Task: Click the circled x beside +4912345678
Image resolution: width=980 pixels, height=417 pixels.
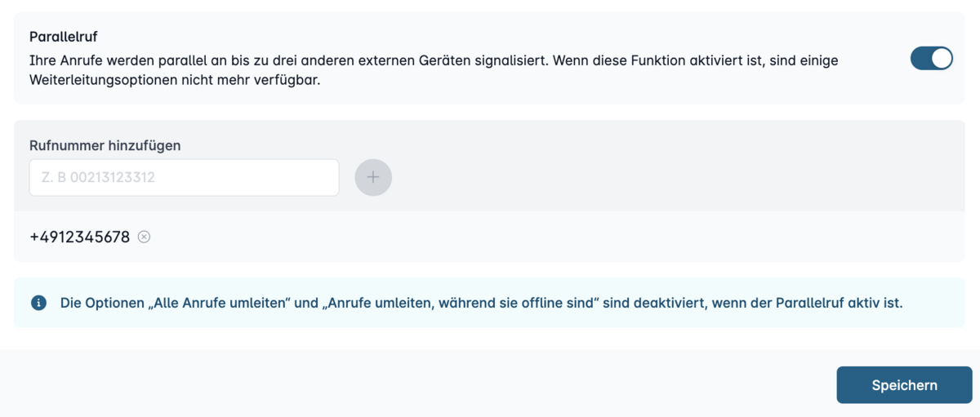Action: (x=144, y=237)
